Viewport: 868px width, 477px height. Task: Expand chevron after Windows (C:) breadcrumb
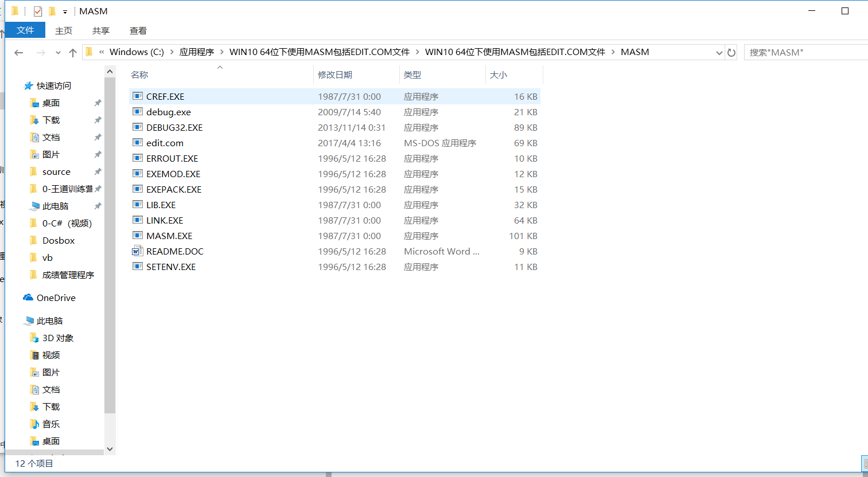click(x=172, y=52)
